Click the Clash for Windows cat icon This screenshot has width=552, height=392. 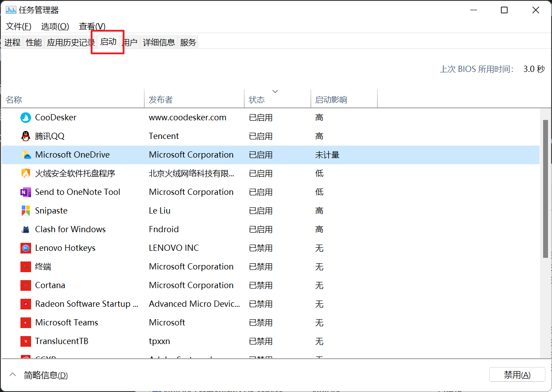pyautogui.click(x=26, y=230)
